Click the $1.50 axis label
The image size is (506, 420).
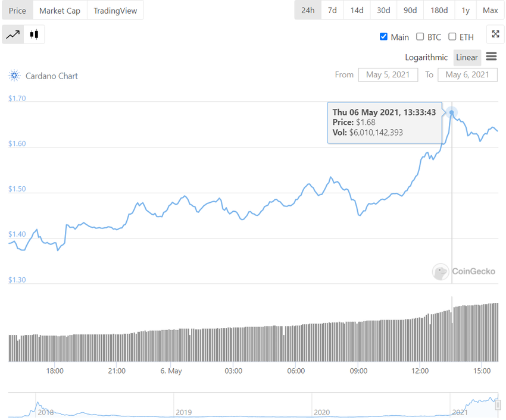pyautogui.click(x=17, y=189)
